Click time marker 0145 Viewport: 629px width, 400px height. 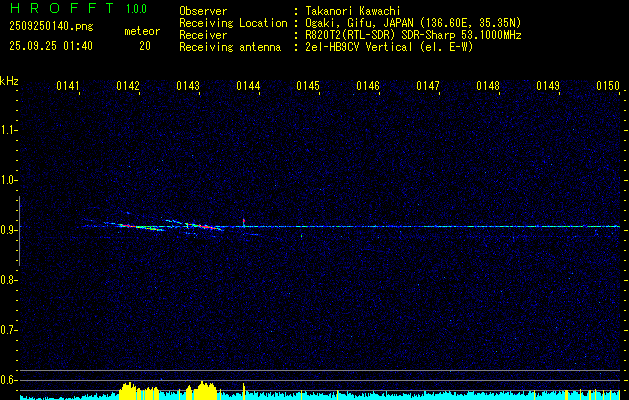point(308,86)
